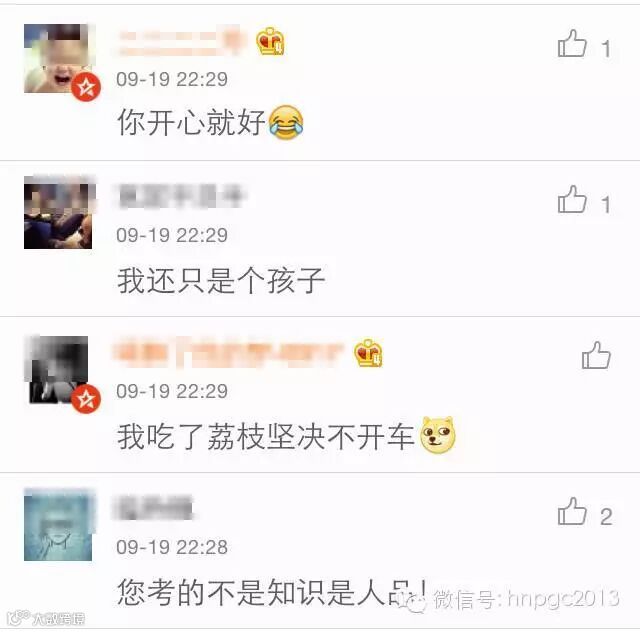Click verified star badge on third avatar

(86, 398)
